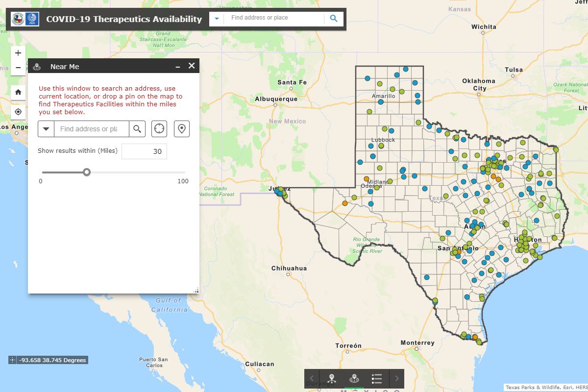Select the Near Me widget button
The image size is (588, 392).
pos(354,378)
